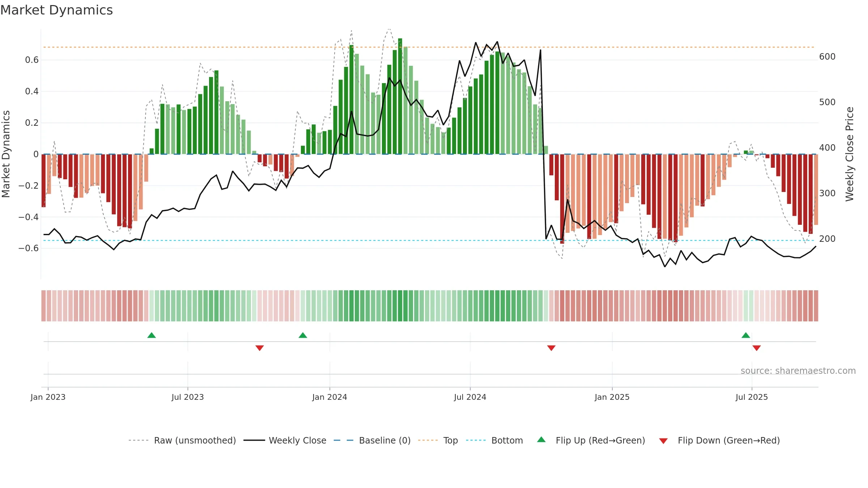
Task: Click the 500 price axis tick
Action: click(827, 102)
